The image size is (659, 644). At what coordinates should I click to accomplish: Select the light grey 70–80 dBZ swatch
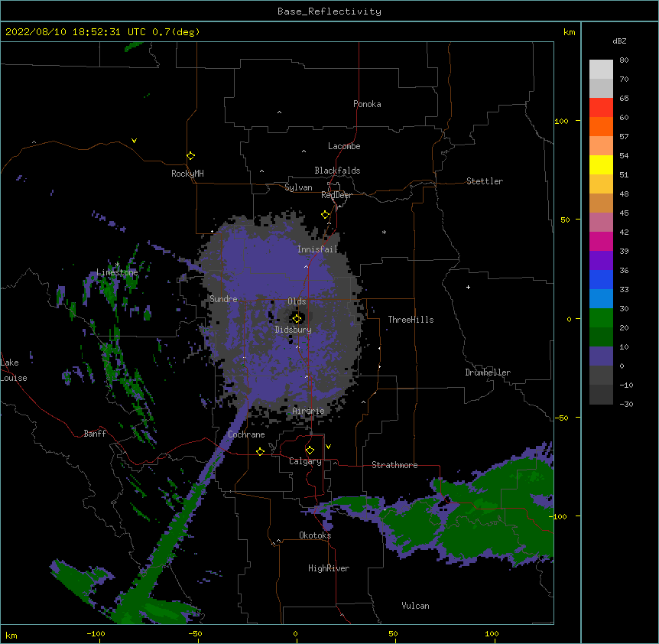point(601,70)
